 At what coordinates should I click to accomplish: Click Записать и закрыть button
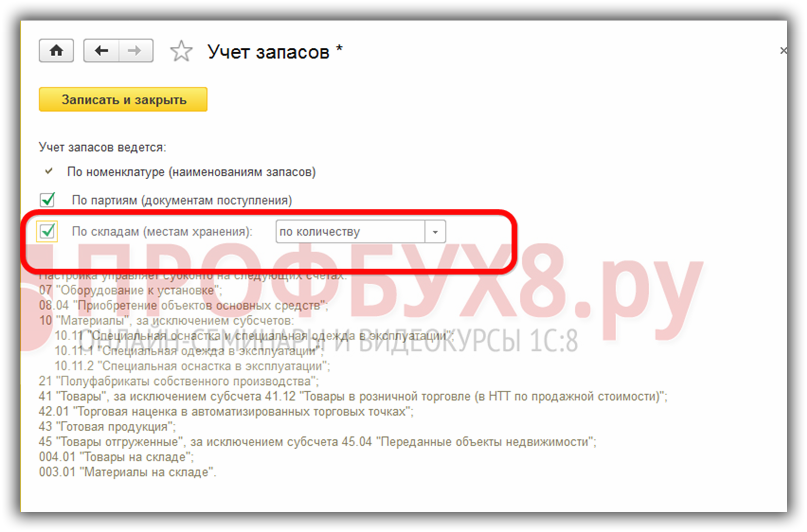tap(123, 99)
